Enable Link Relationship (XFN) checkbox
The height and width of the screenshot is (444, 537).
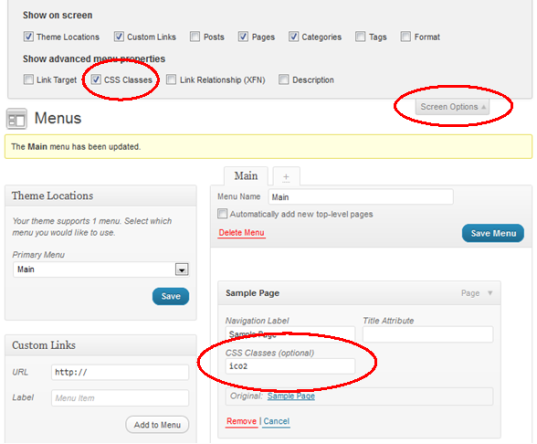pos(171,79)
